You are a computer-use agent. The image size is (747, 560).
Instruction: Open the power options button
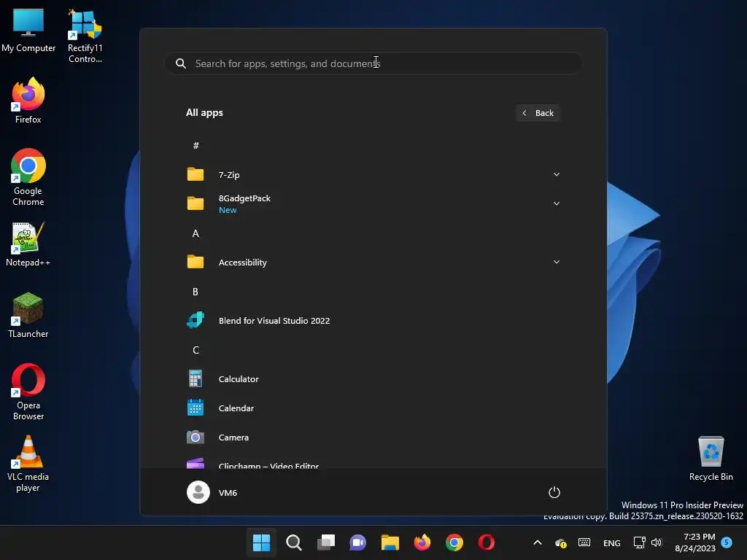(x=554, y=492)
